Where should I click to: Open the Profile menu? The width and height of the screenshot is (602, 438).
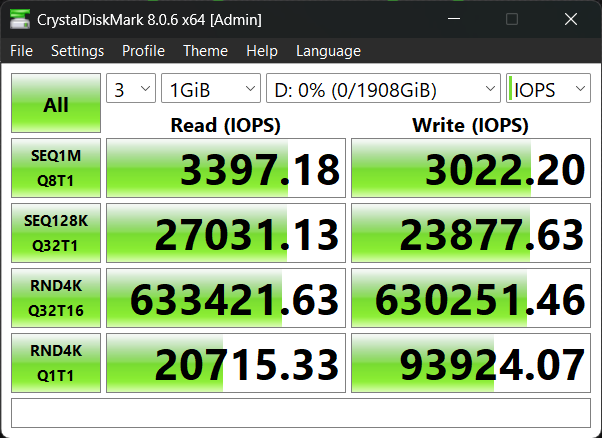pos(143,51)
